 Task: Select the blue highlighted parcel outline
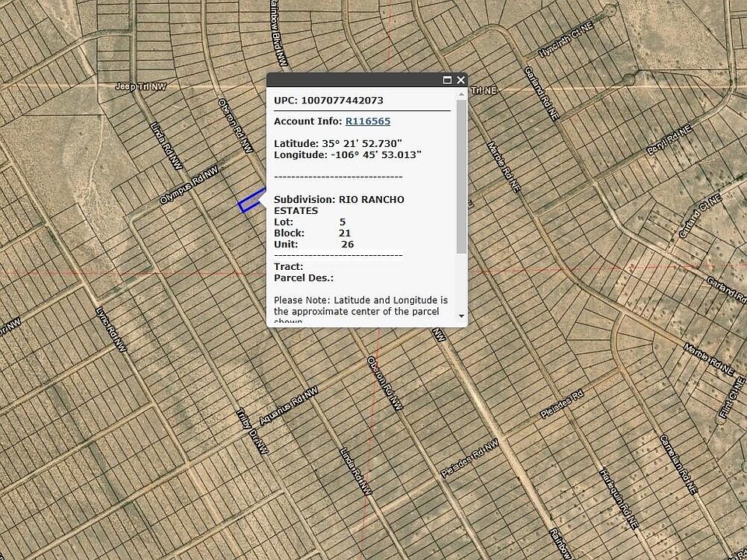[249, 202]
